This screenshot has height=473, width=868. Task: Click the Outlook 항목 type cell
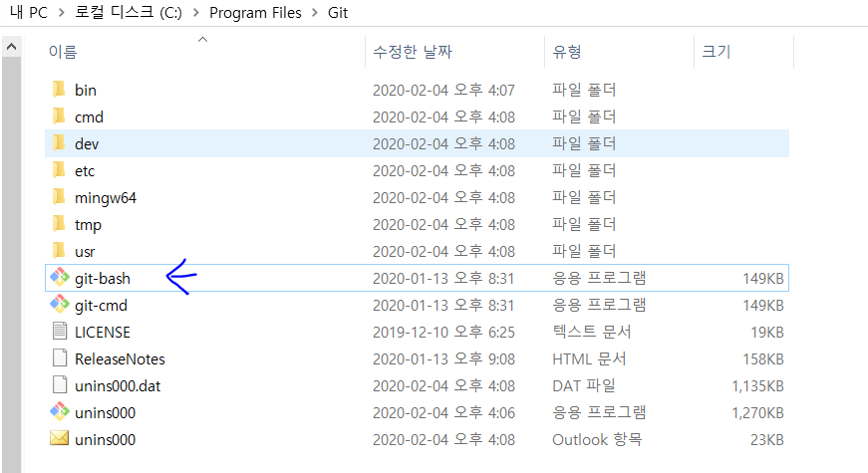point(597,439)
